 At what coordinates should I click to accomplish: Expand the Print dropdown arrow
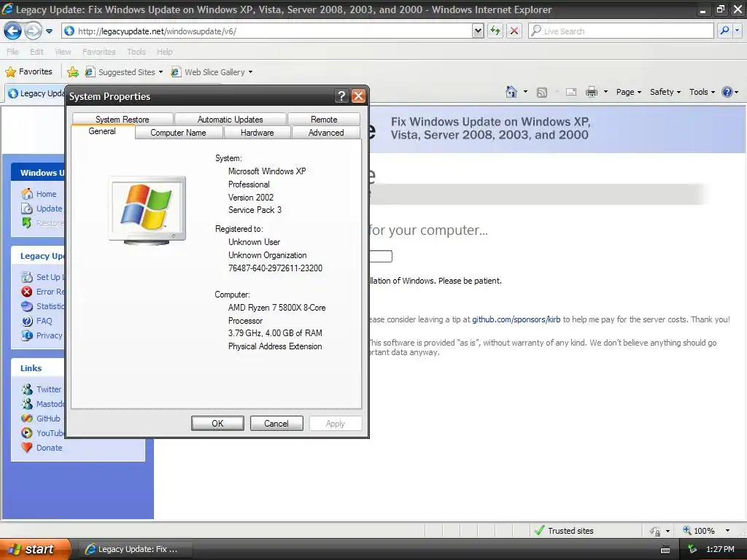pyautogui.click(x=606, y=92)
